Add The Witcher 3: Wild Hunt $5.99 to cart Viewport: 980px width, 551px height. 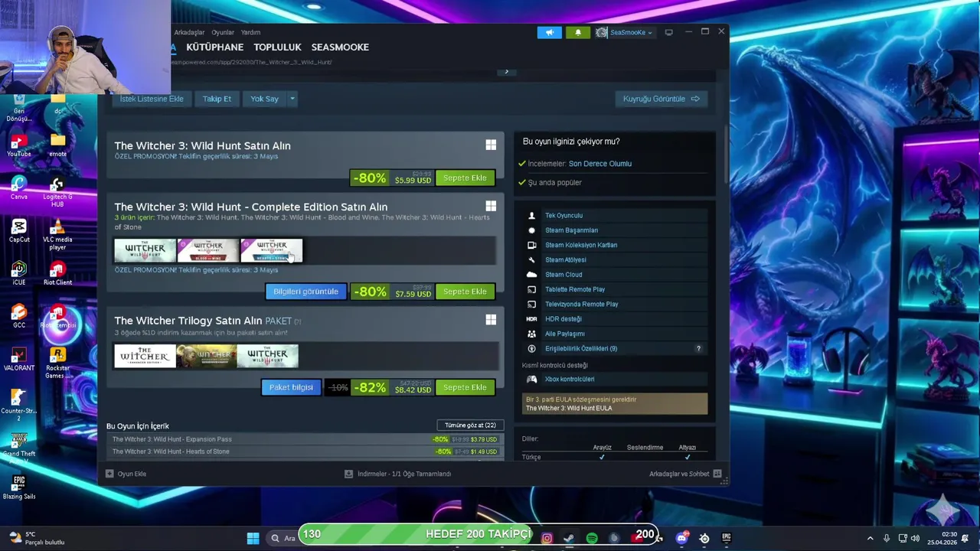tap(465, 178)
